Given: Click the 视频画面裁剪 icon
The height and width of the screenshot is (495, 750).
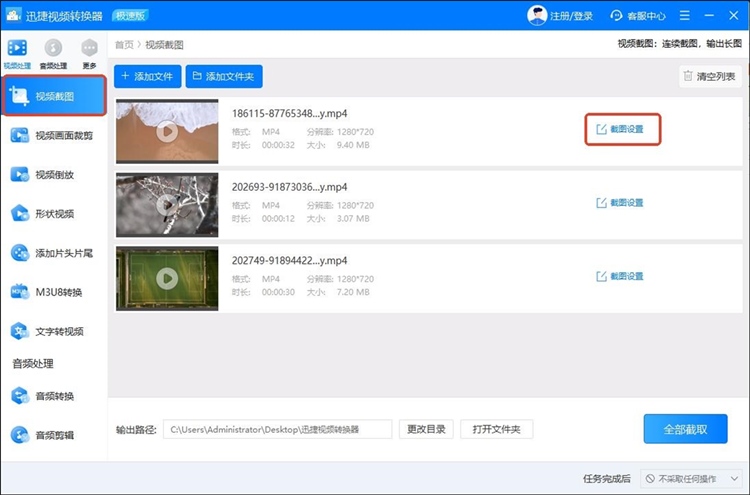Looking at the screenshot, I should 20,135.
